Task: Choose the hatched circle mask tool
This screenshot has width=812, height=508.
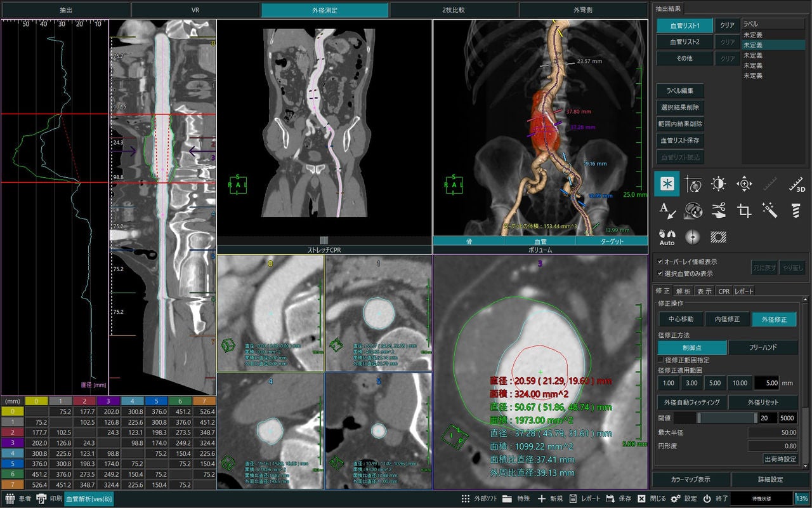Action: tap(718, 237)
